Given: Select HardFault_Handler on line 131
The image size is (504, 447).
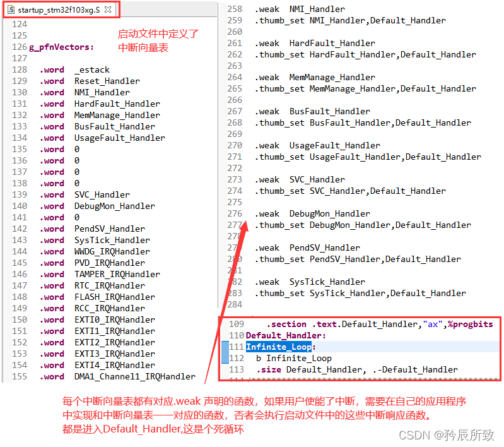Looking at the screenshot, I should point(117,104).
